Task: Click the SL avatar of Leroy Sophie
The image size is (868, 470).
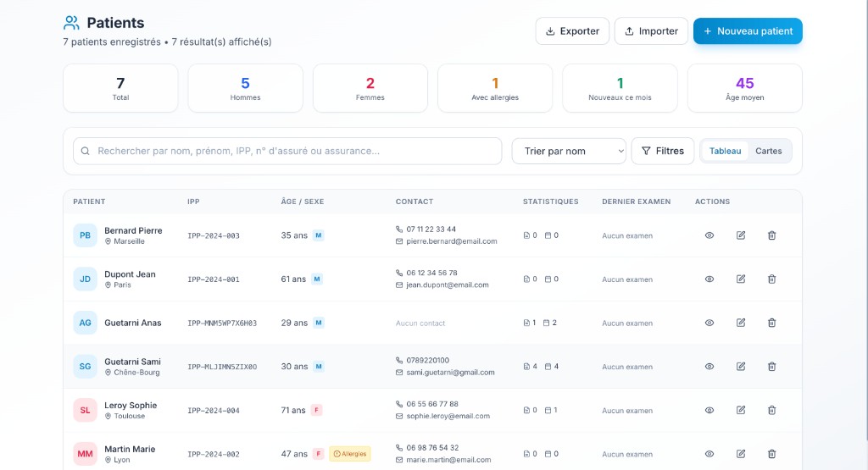Action: [x=86, y=410]
